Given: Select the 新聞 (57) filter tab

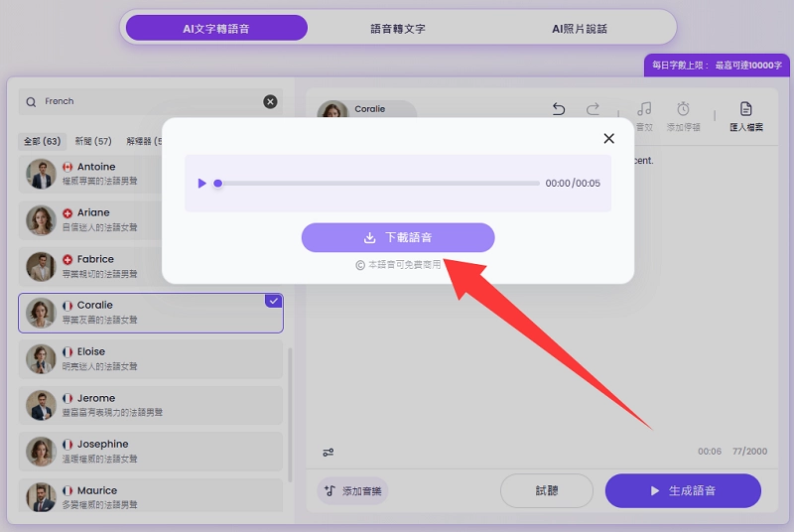Looking at the screenshot, I should pos(93,141).
